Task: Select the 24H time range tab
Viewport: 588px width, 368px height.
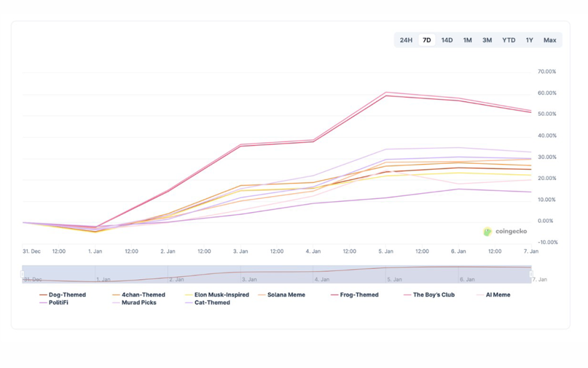Action: [x=406, y=40]
